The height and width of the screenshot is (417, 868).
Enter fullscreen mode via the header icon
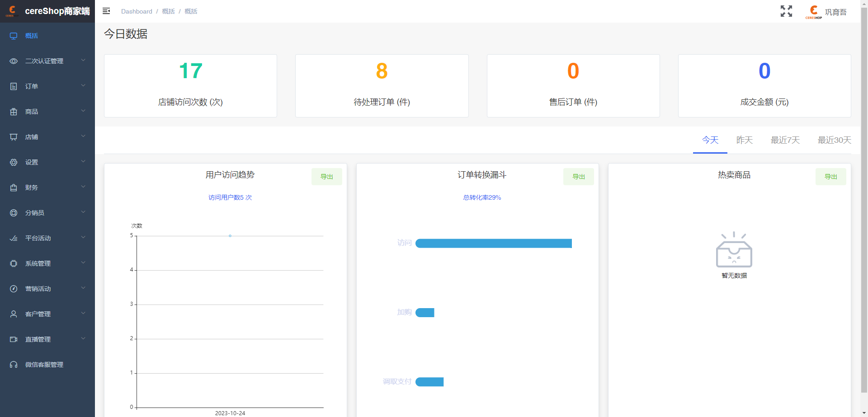786,11
